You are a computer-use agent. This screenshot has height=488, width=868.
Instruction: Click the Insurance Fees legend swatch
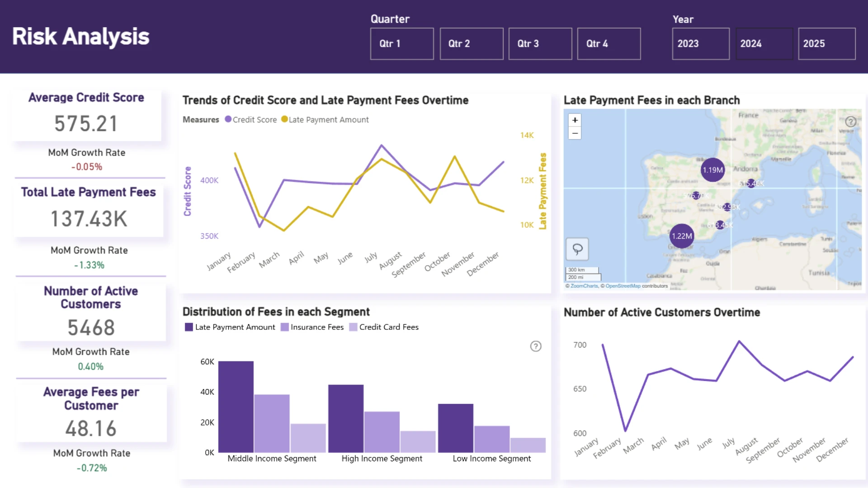(x=285, y=327)
